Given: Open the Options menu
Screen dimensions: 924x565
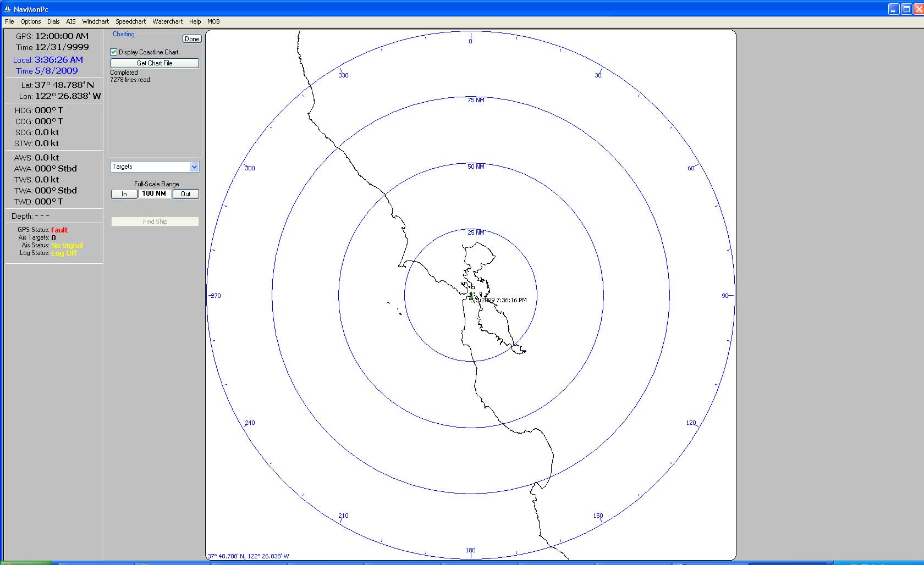Looking at the screenshot, I should 31,21.
